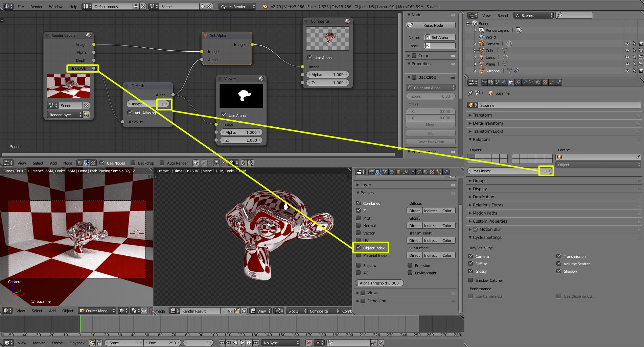Open the Material properties tab

[538, 82]
